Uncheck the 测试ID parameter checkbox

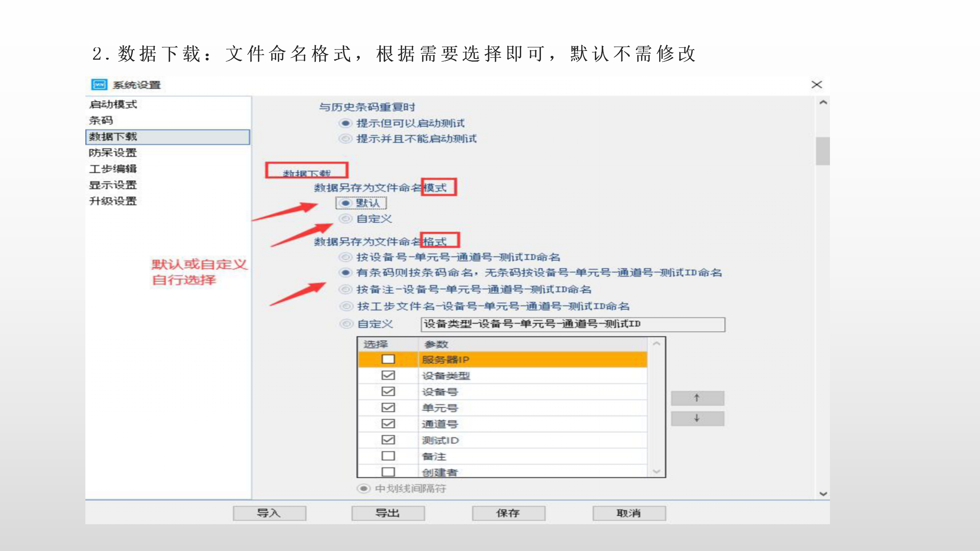point(388,440)
